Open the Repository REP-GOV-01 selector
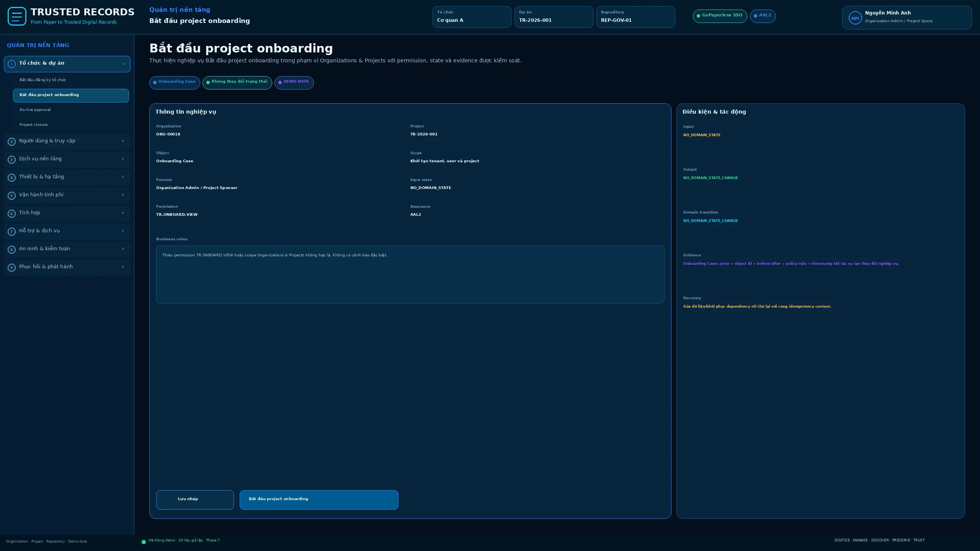980x551 pixels. 635,17
